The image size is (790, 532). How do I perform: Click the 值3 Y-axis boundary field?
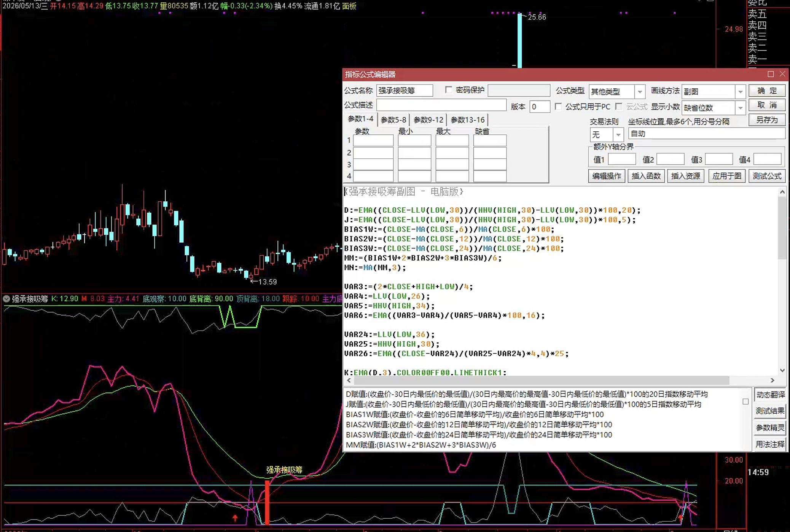pyautogui.click(x=719, y=159)
